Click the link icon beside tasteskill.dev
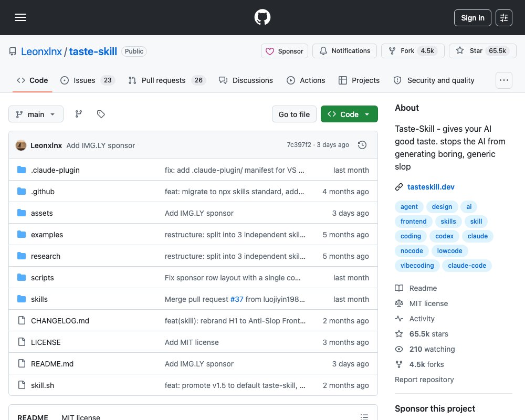Viewport: 525px width, 420px height. (399, 187)
